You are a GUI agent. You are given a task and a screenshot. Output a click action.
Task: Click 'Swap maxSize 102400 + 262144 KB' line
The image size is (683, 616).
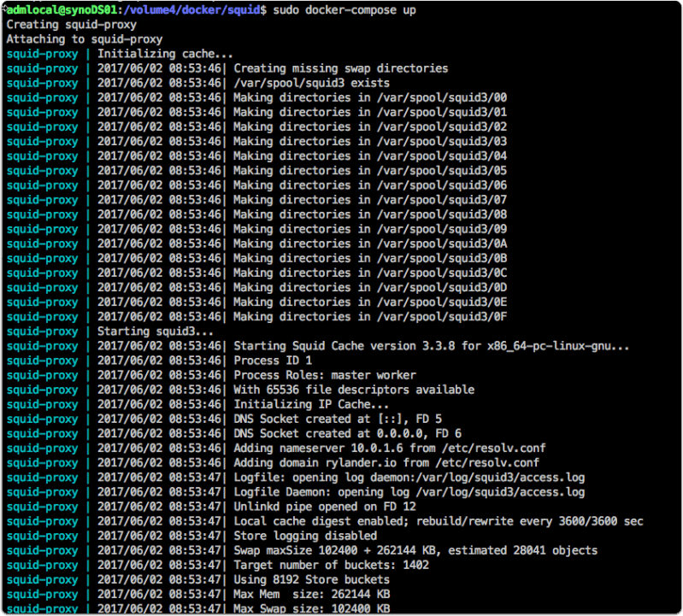(x=415, y=551)
